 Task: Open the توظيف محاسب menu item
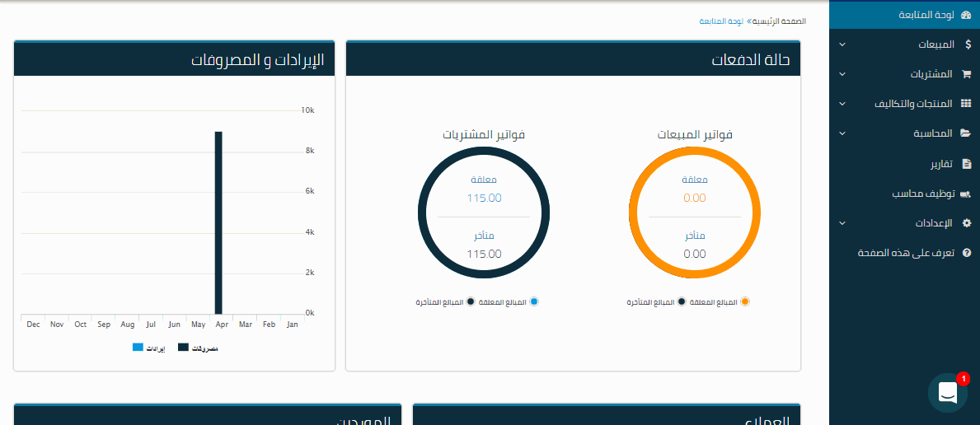(x=923, y=194)
